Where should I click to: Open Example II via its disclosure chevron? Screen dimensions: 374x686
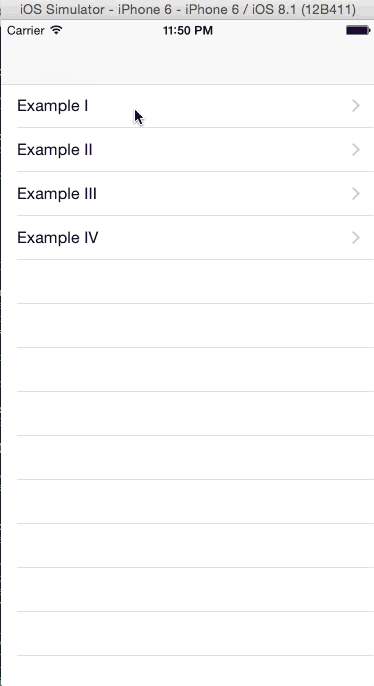click(356, 150)
